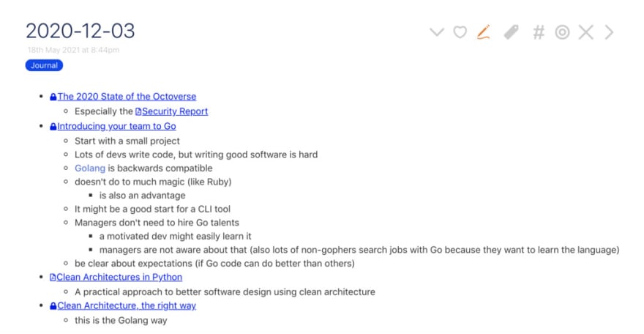Image resolution: width=644 pixels, height=334 pixels.
Task: Click "Managers don't need to hire Go talents"
Action: coord(157,222)
